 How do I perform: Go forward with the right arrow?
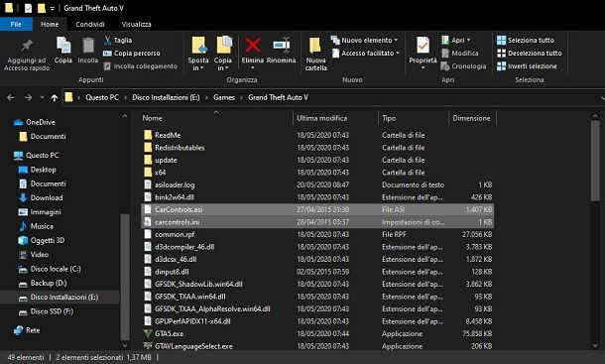pos(28,97)
